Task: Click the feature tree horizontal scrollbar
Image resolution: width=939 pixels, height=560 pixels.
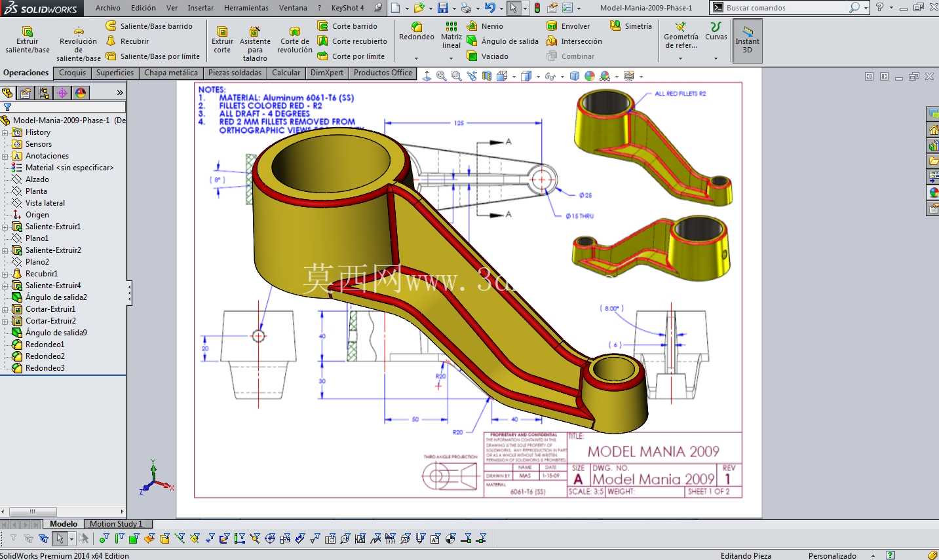Action: (x=32, y=512)
